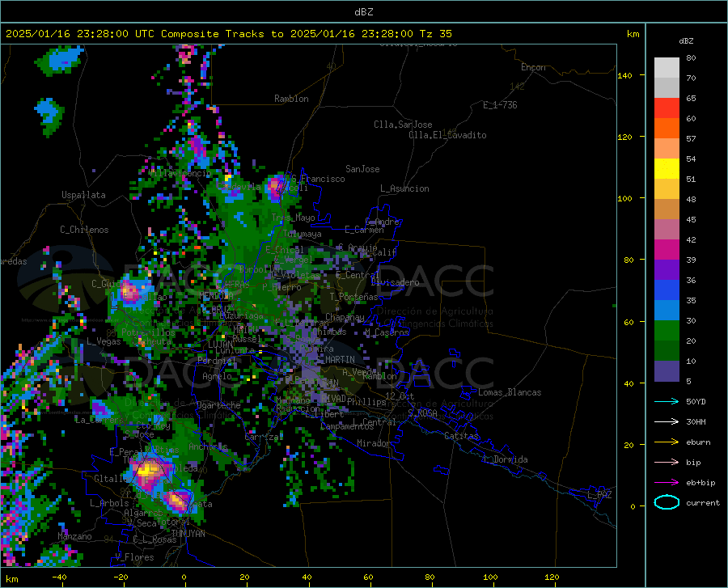Click the 'Tz 35' threshold text in header
The width and height of the screenshot is (728, 588).
435,34
